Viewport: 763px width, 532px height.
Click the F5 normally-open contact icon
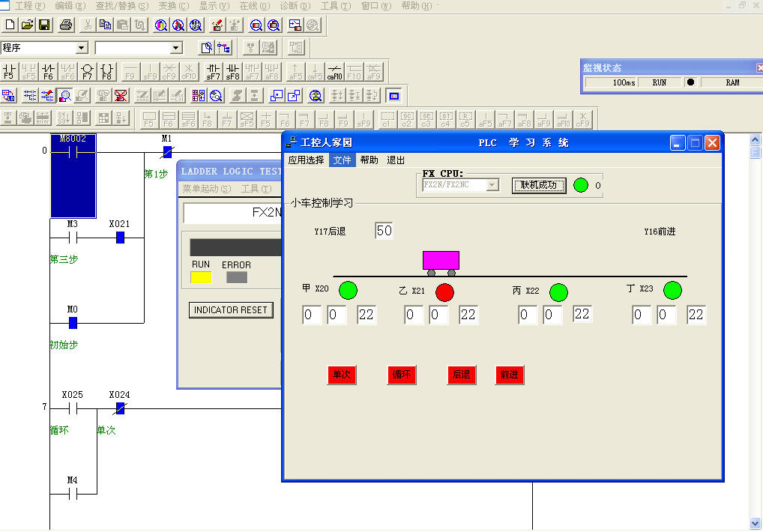point(9,71)
